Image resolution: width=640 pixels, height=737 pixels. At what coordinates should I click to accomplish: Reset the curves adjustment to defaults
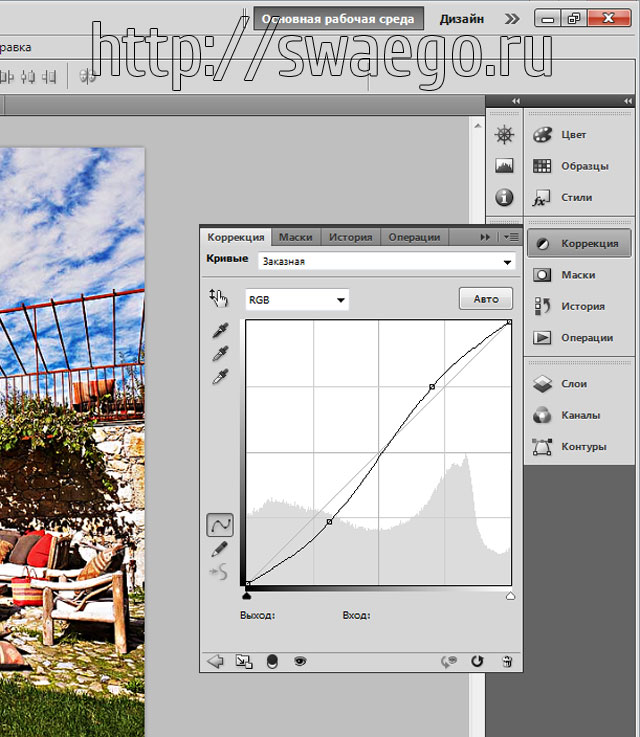click(477, 661)
